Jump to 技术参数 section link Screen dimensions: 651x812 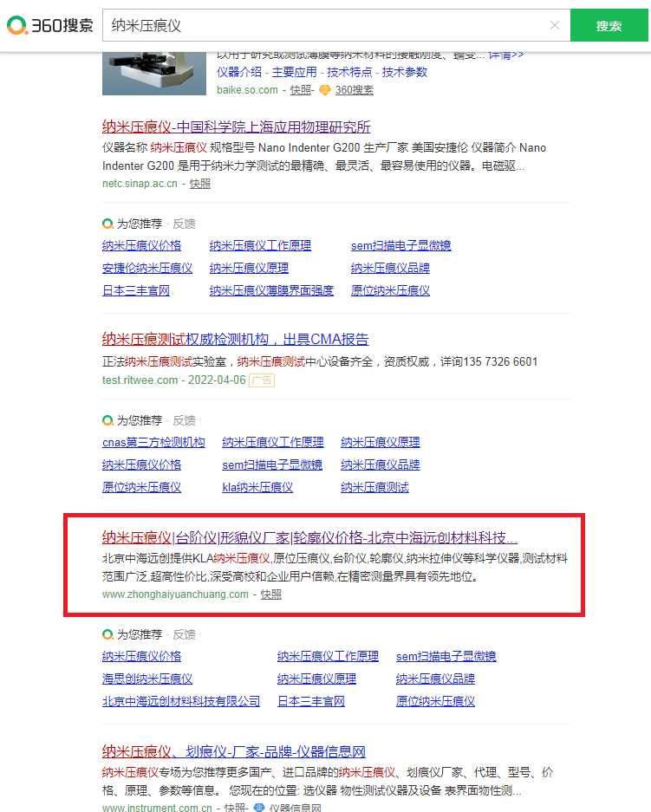pyautogui.click(x=405, y=72)
